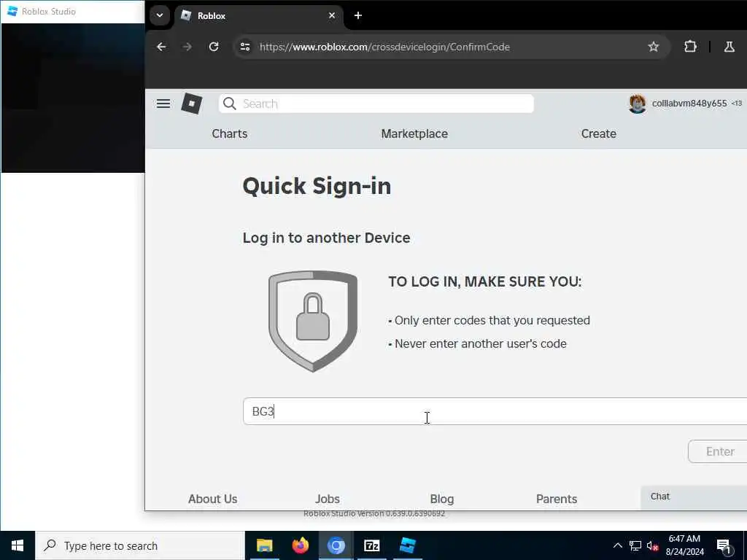Click the muted volume tray icon

point(652,545)
